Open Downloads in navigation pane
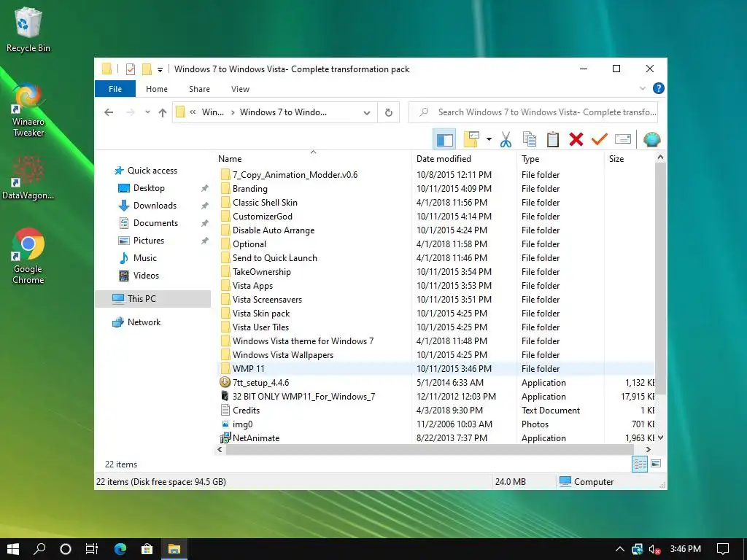Image resolution: width=747 pixels, height=560 pixels. point(155,206)
